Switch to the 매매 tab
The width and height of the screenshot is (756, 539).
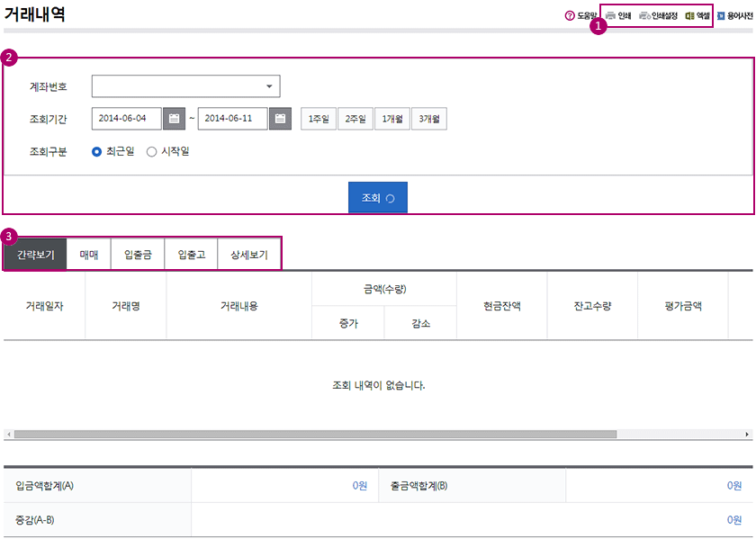coord(89,255)
